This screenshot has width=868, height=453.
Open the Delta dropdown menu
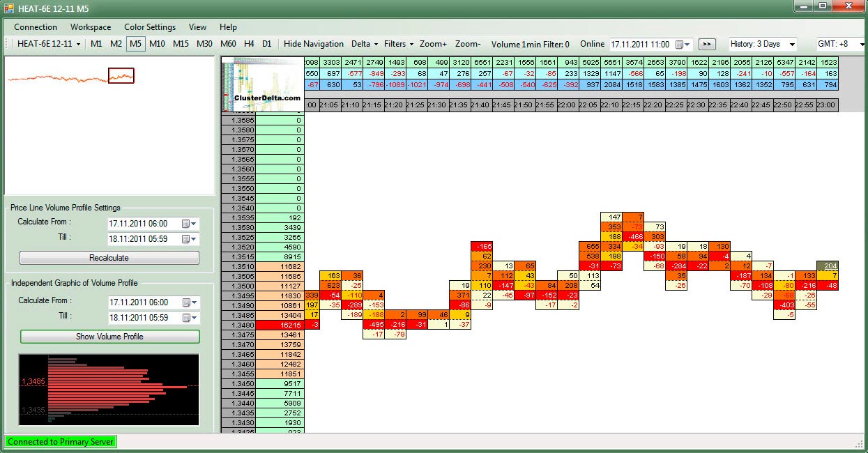[x=365, y=44]
